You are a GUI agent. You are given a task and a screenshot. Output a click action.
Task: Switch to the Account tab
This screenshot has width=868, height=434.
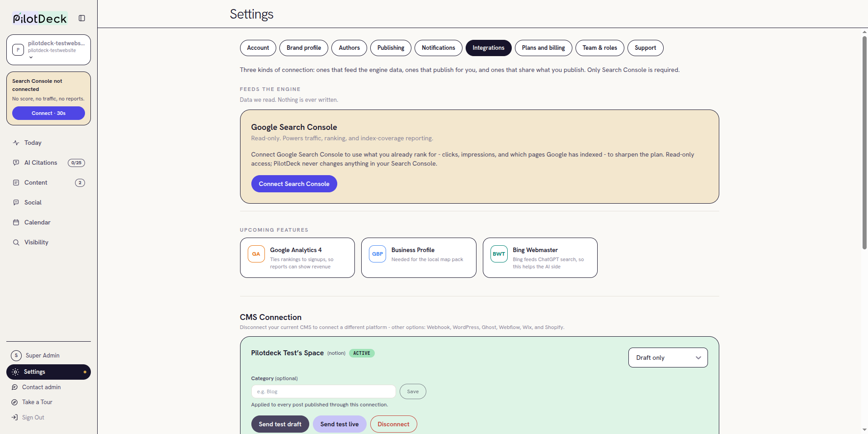(x=258, y=48)
